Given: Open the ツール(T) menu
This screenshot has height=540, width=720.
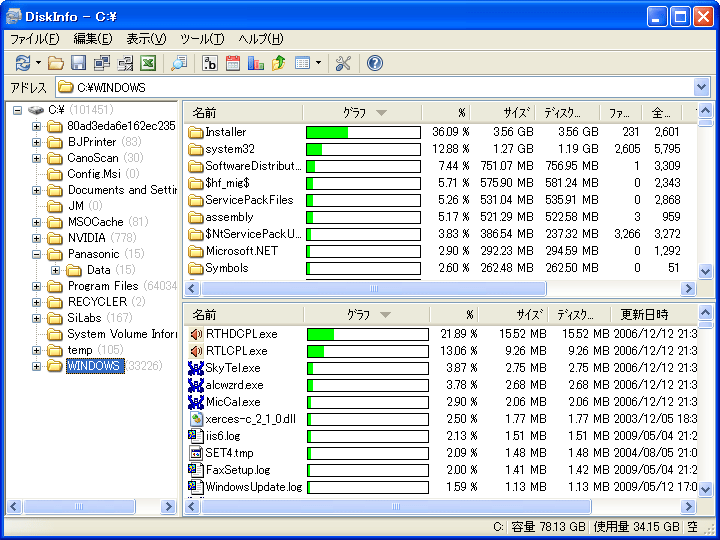Looking at the screenshot, I should (202, 39).
